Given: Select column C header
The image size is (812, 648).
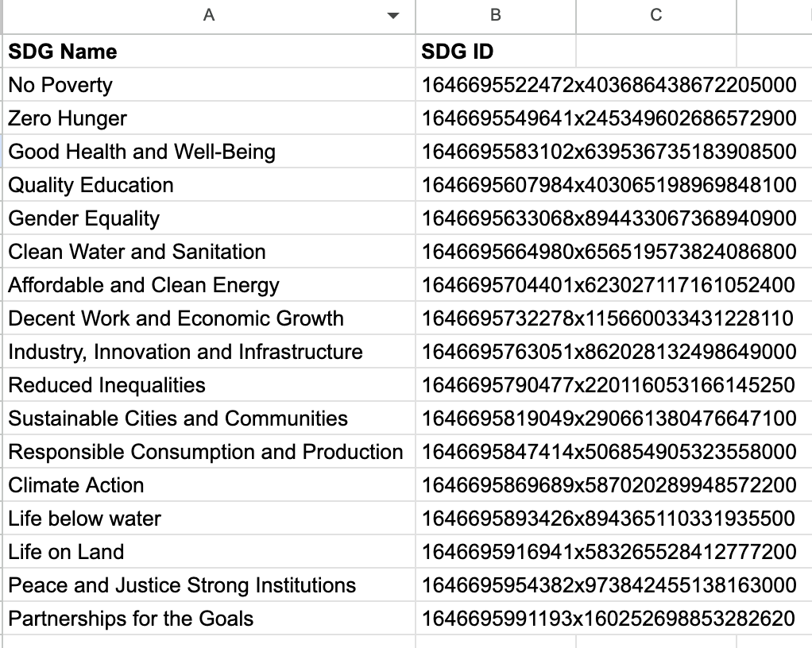Looking at the screenshot, I should tap(656, 17).
